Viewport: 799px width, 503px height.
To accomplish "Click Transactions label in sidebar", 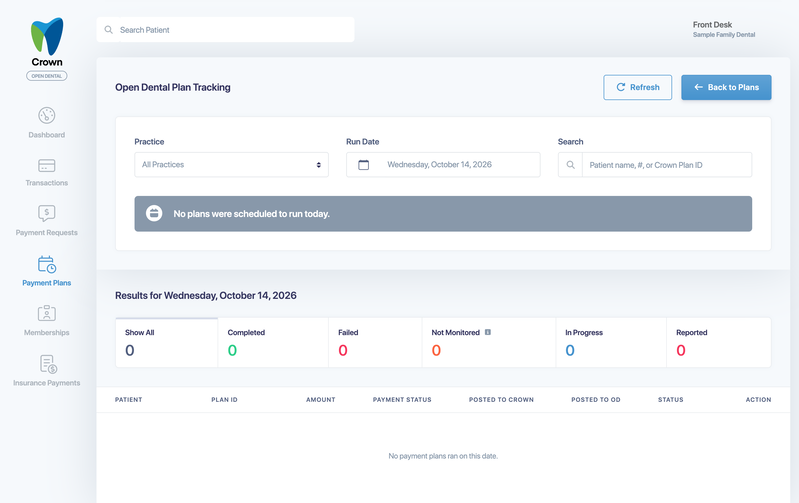I will 46,183.
